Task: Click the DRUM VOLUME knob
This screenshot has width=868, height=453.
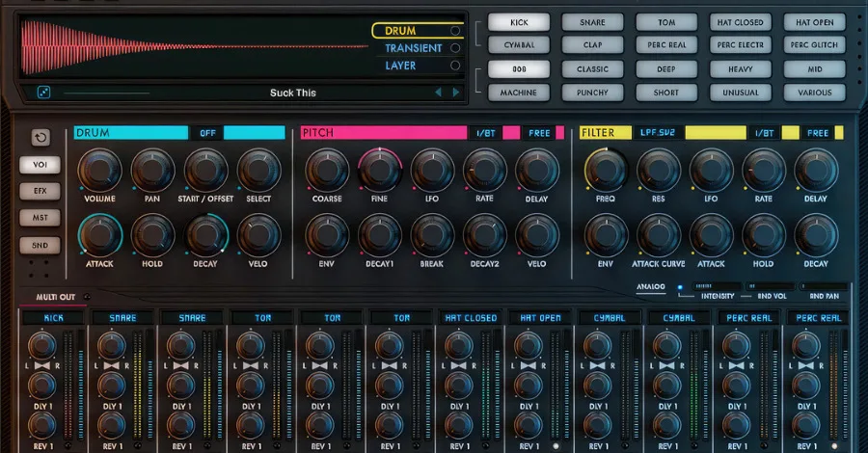Action: (99, 170)
